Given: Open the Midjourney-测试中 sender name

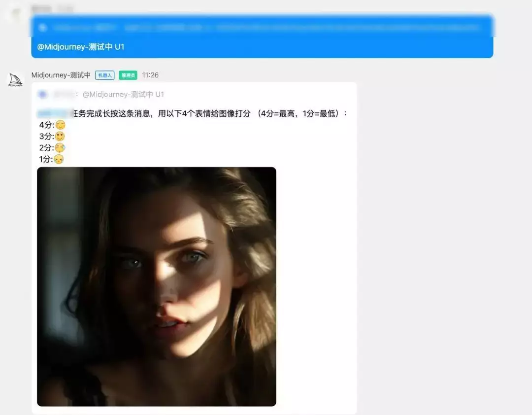Looking at the screenshot, I should point(61,75).
